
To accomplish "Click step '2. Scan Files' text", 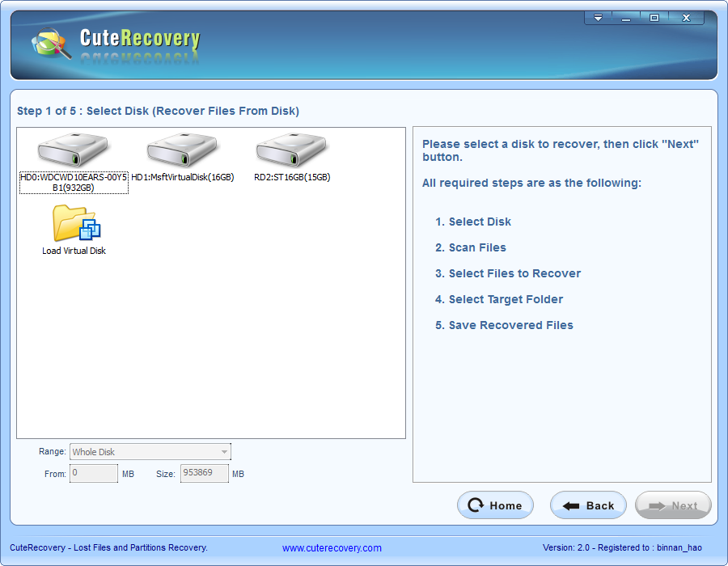I will pyautogui.click(x=470, y=247).
